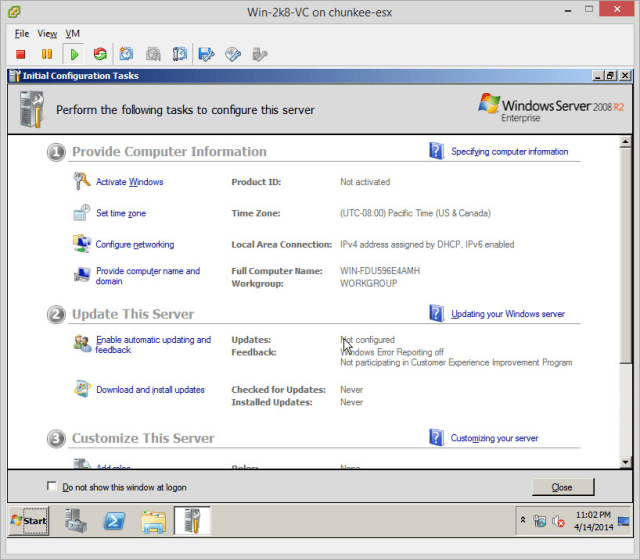Open 'Updating your Windows server' help link
The height and width of the screenshot is (560, 640).
tap(508, 313)
